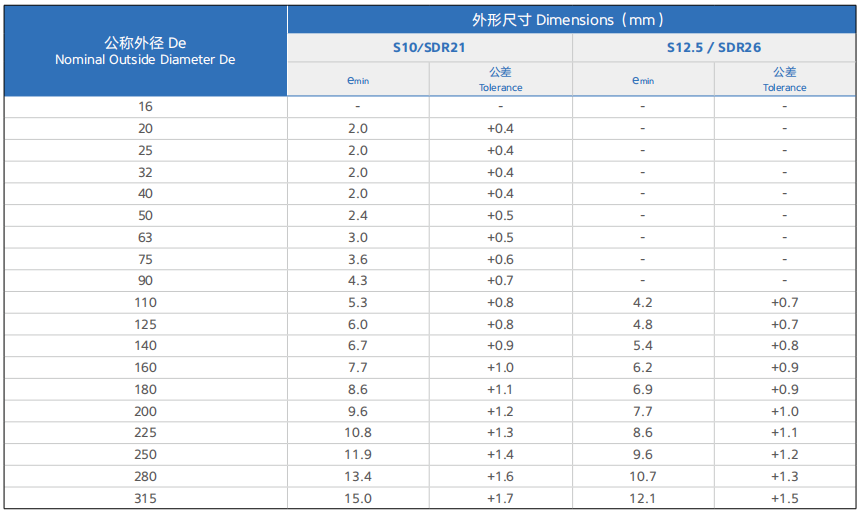Click nominal diameter cell "225"
The width and height of the screenshot is (865, 514).
(146, 433)
